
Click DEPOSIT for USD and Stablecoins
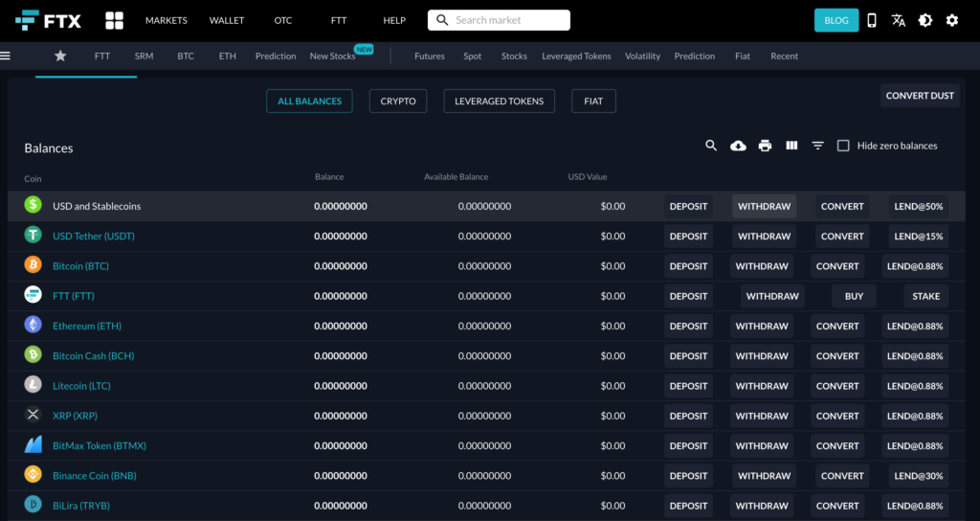pos(688,206)
